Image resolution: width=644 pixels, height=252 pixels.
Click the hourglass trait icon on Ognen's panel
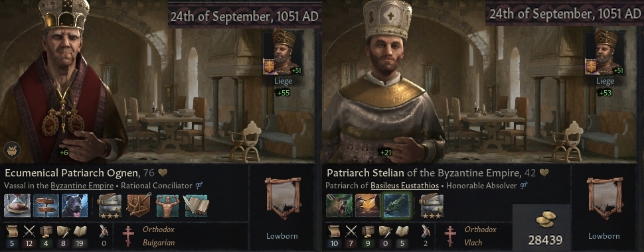[17, 206]
